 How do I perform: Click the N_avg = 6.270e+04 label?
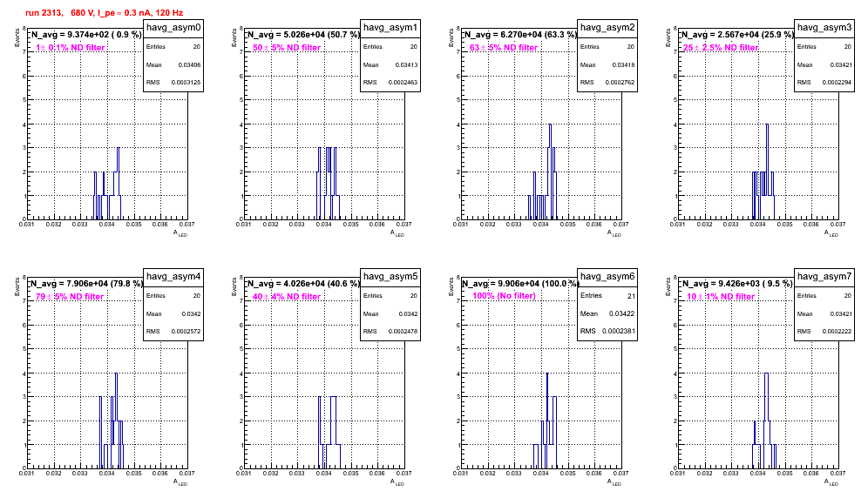pos(520,35)
